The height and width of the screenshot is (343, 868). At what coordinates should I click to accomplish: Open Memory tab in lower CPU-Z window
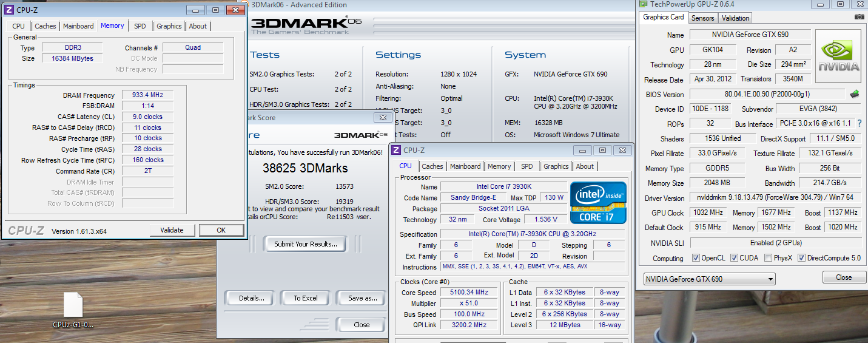(x=499, y=166)
